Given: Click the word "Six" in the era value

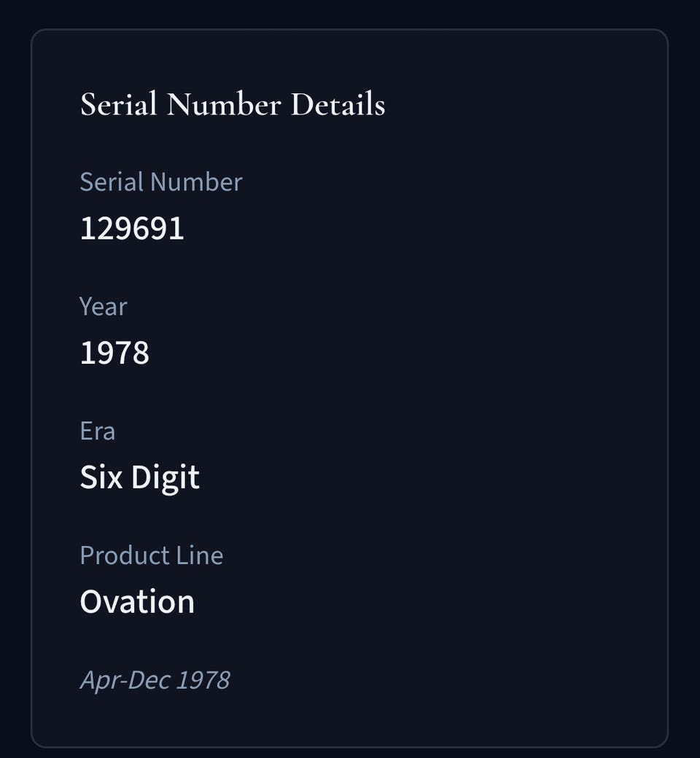Looking at the screenshot, I should pos(101,478).
